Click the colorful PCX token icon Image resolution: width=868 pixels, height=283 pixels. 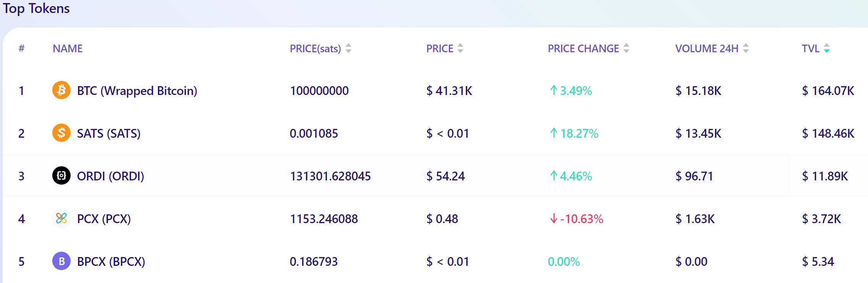click(61, 219)
